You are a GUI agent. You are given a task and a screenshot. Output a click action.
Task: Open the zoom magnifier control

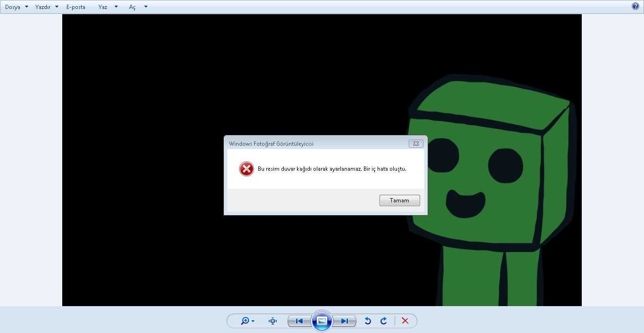(x=248, y=321)
